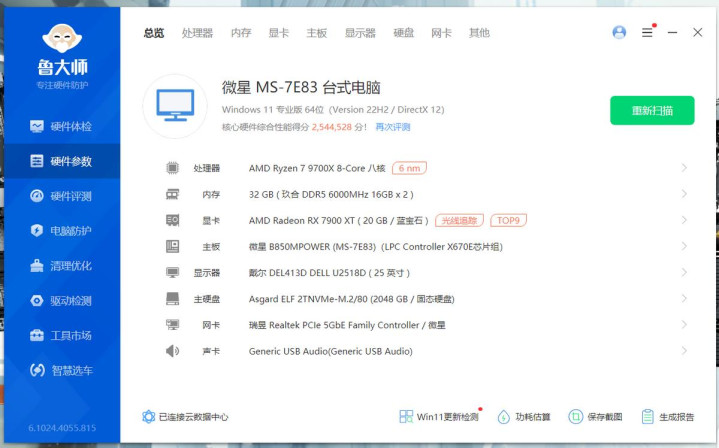The image size is (719, 448).
Task: Open 驱动检测 driver detection
Action: [x=61, y=300]
